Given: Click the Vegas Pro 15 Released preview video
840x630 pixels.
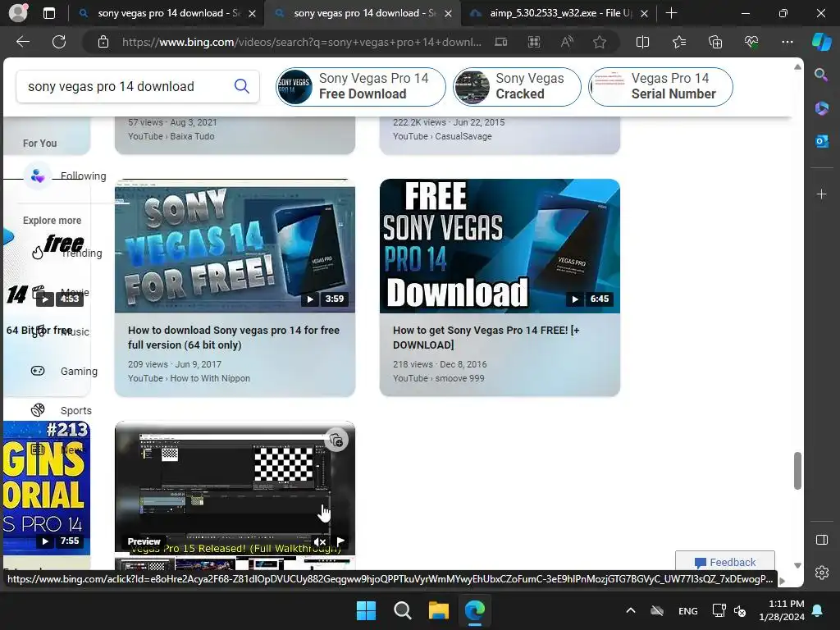Looking at the screenshot, I should 235,487.
